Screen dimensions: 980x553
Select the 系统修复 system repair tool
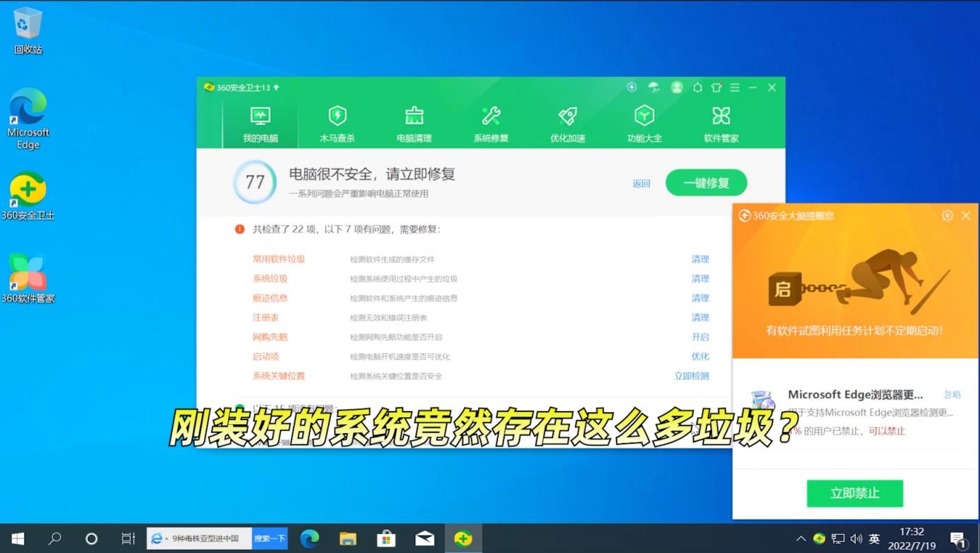tap(490, 123)
